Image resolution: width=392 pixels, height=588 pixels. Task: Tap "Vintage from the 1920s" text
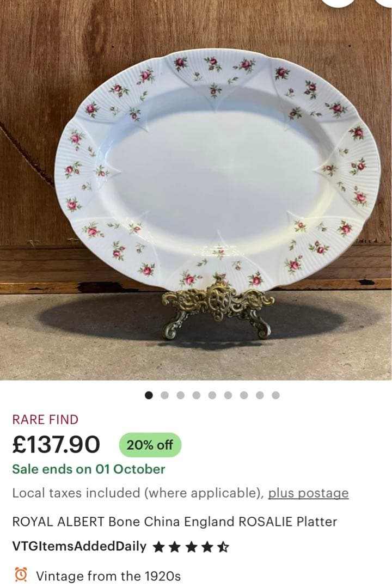108,575
